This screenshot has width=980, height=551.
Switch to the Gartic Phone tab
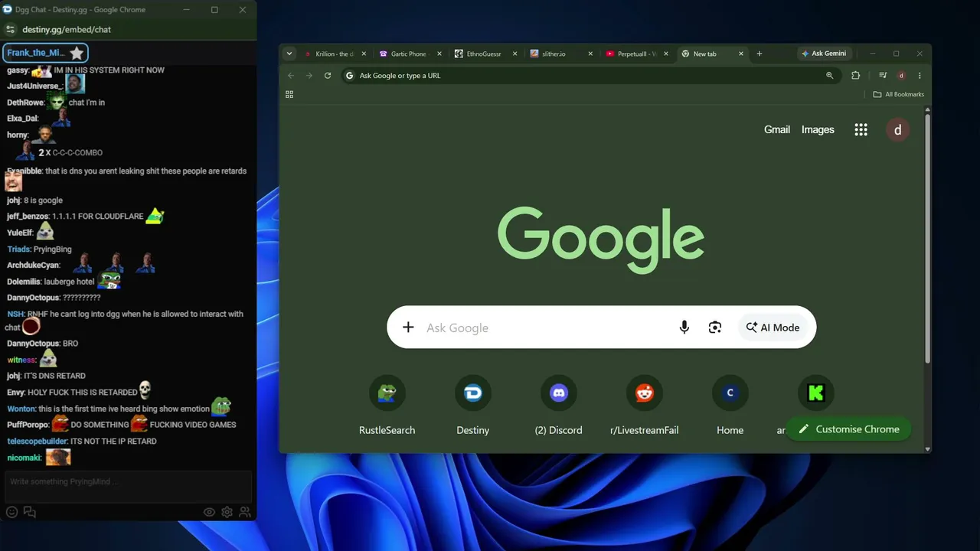tap(407, 54)
